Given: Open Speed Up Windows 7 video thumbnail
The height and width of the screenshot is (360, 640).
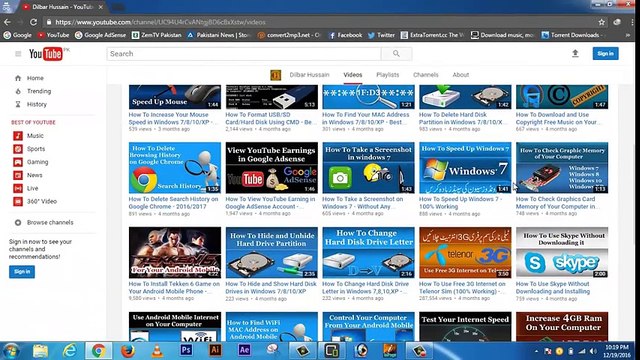Looking at the screenshot, I should point(465,168).
